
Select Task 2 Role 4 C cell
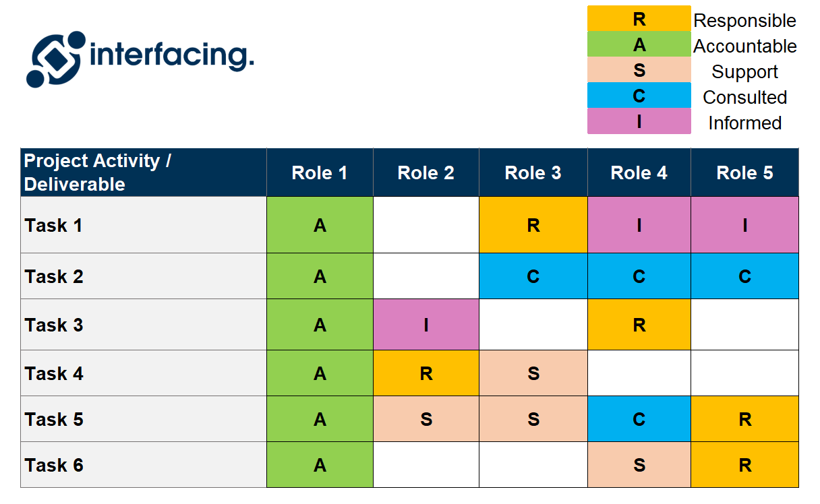click(639, 276)
